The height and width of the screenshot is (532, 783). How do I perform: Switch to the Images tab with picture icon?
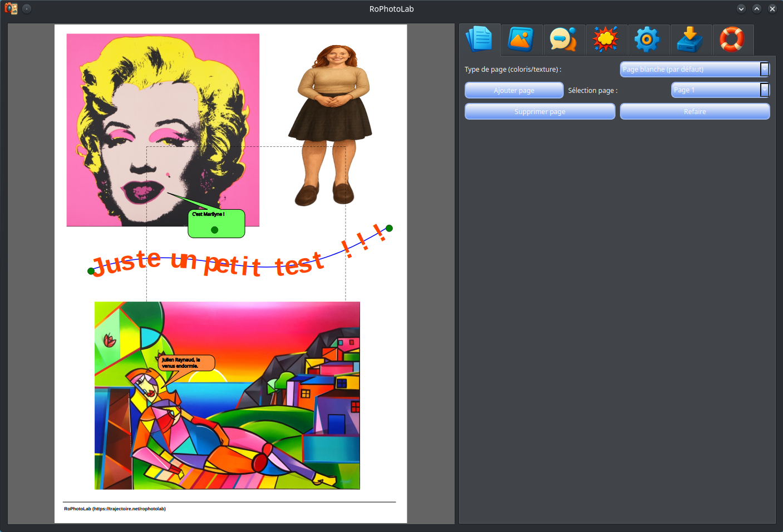[x=521, y=40]
